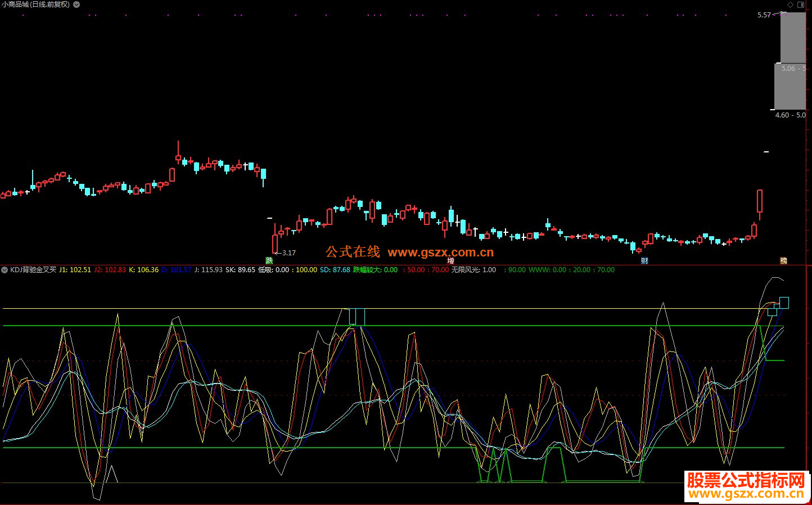The image size is (812, 505).
Task: Click the 4.60 - 5.0 price range label
Action: click(790, 115)
